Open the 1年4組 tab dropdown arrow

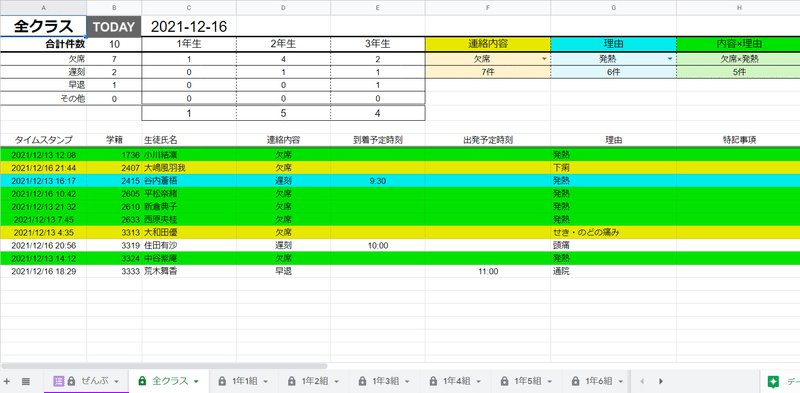point(479,382)
